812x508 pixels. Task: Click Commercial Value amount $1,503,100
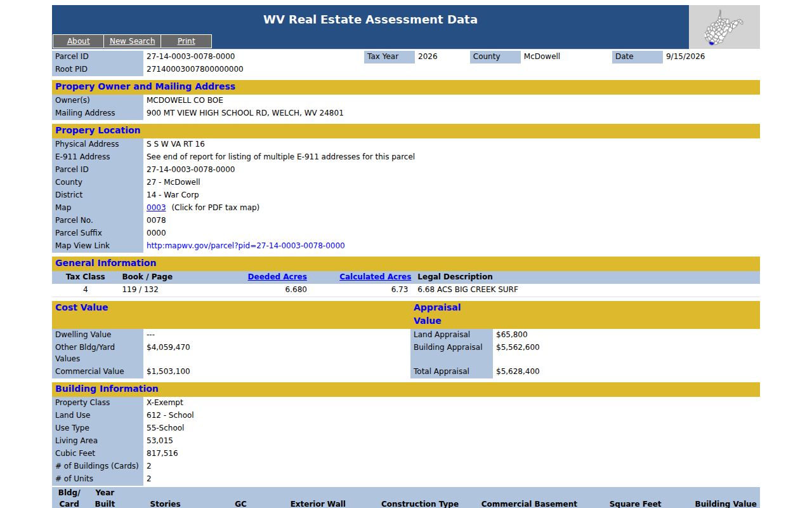pyautogui.click(x=168, y=371)
